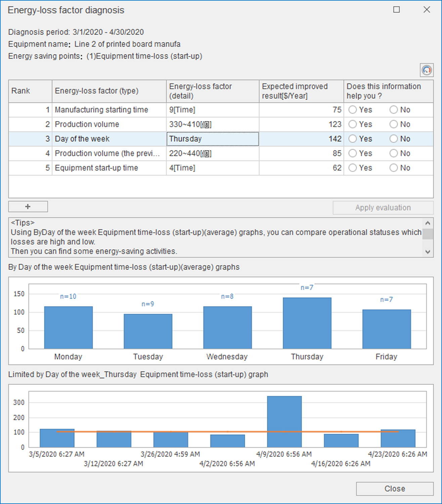The width and height of the screenshot is (442, 504).
Task: Select No for Production volume row
Action: click(x=394, y=124)
